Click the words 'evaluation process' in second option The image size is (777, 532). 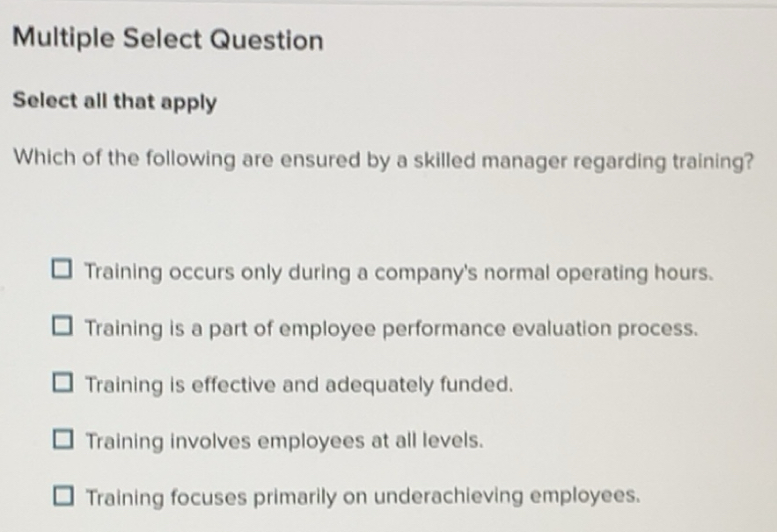(x=605, y=328)
